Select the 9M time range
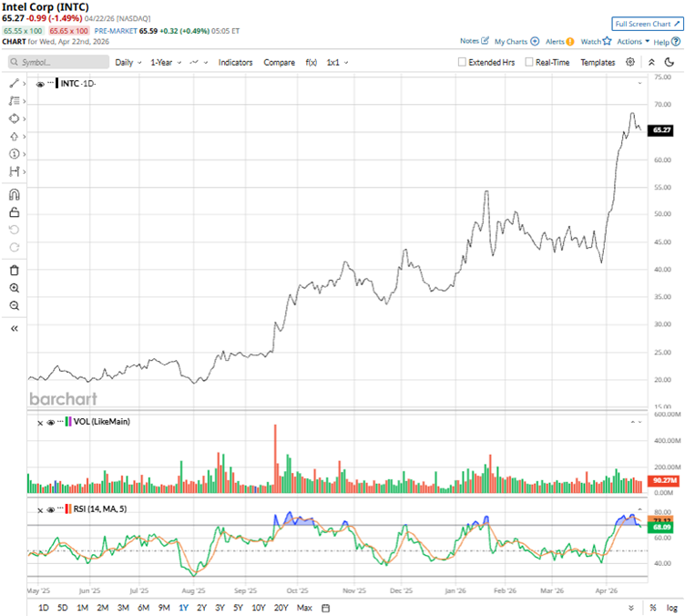Screen dimensions: 685x616 (x=164, y=608)
